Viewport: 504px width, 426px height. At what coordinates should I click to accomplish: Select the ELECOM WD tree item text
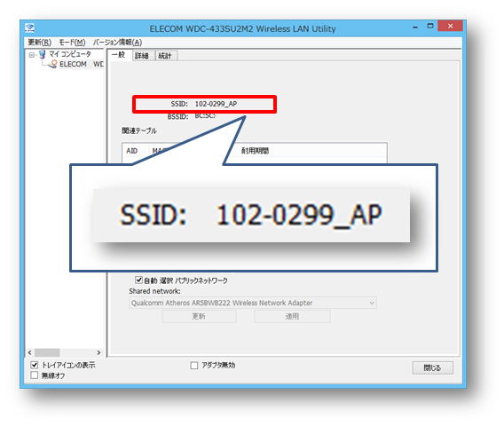(x=82, y=64)
